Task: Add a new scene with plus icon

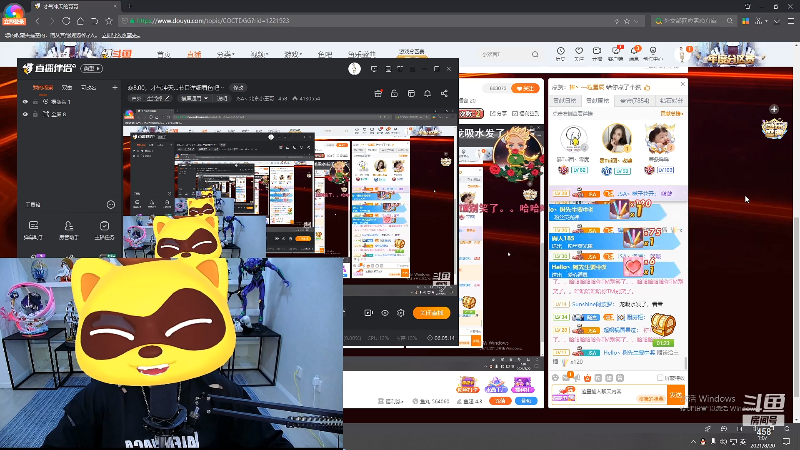Action: [x=115, y=88]
